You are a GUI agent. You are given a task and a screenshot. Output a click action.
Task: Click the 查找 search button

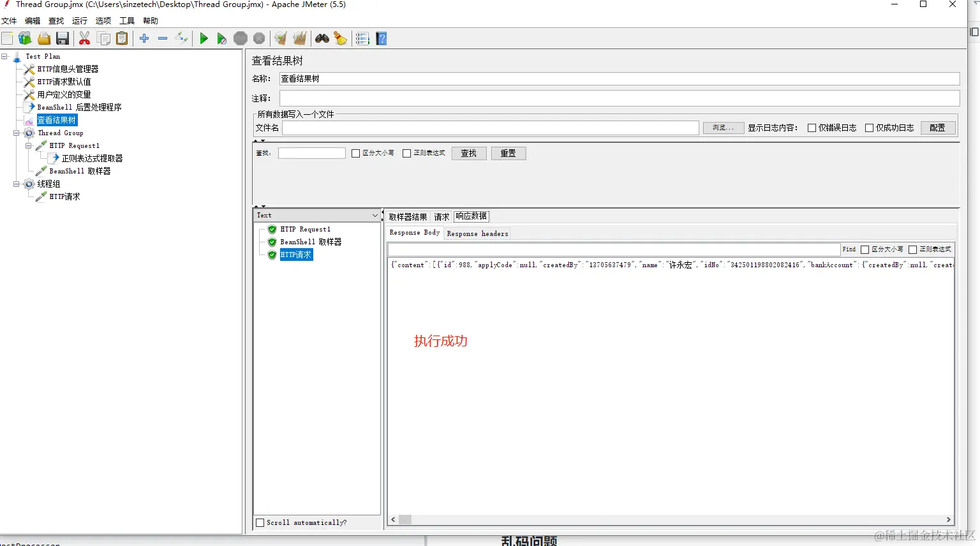pyautogui.click(x=469, y=153)
